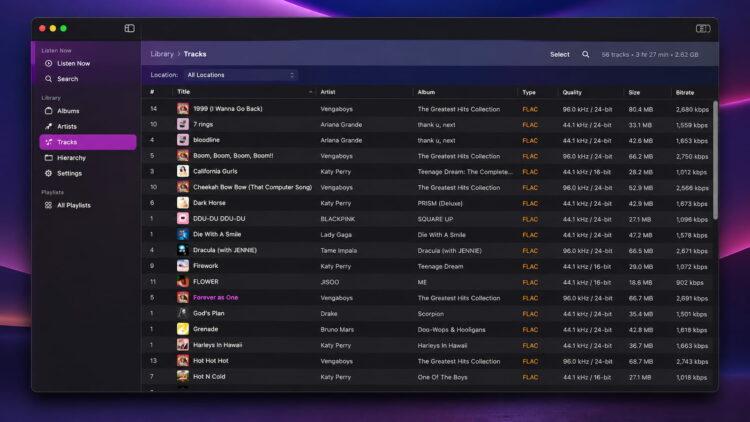The image size is (750, 422).
Task: Click the vertical scrollbar of track list
Action: coord(715,160)
